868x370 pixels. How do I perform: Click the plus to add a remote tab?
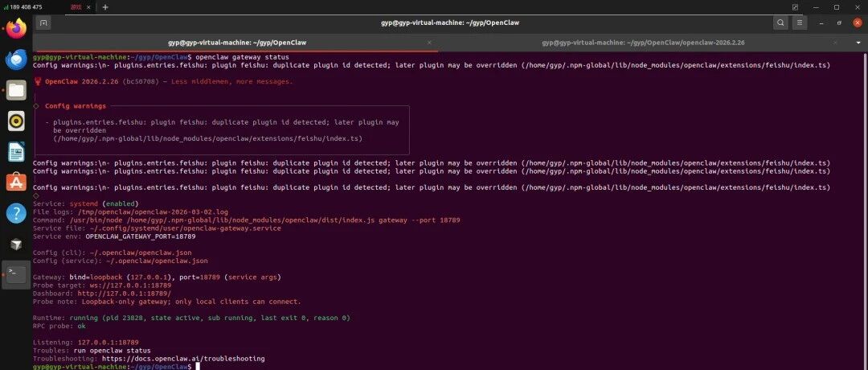click(x=105, y=7)
